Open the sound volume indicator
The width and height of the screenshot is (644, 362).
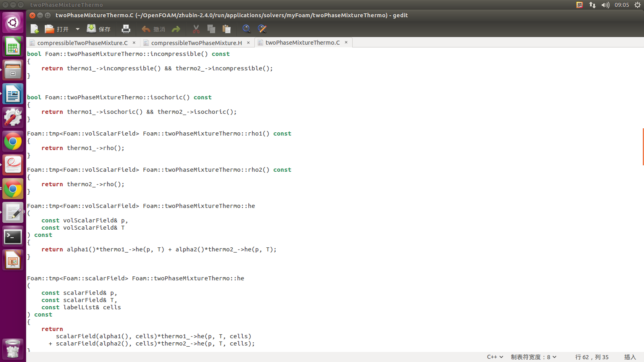pyautogui.click(x=605, y=5)
